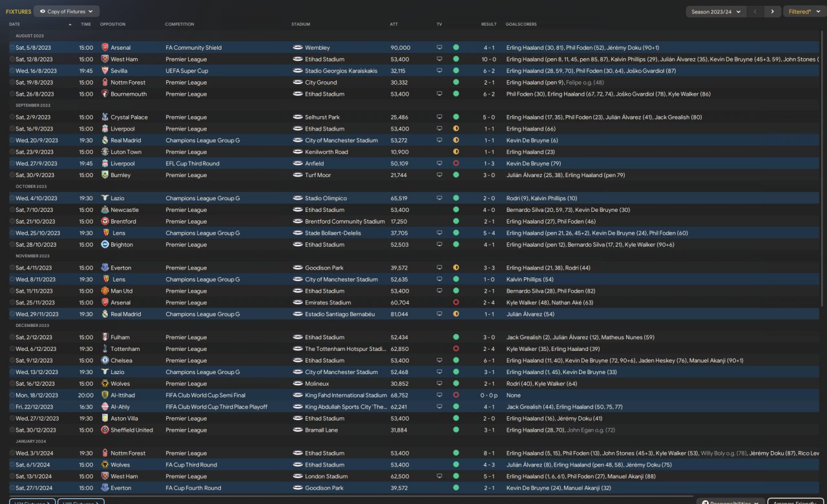The height and width of the screenshot is (504, 827).
Task: Click the red loss indicator for the Tottenham match
Action: coord(456,349)
